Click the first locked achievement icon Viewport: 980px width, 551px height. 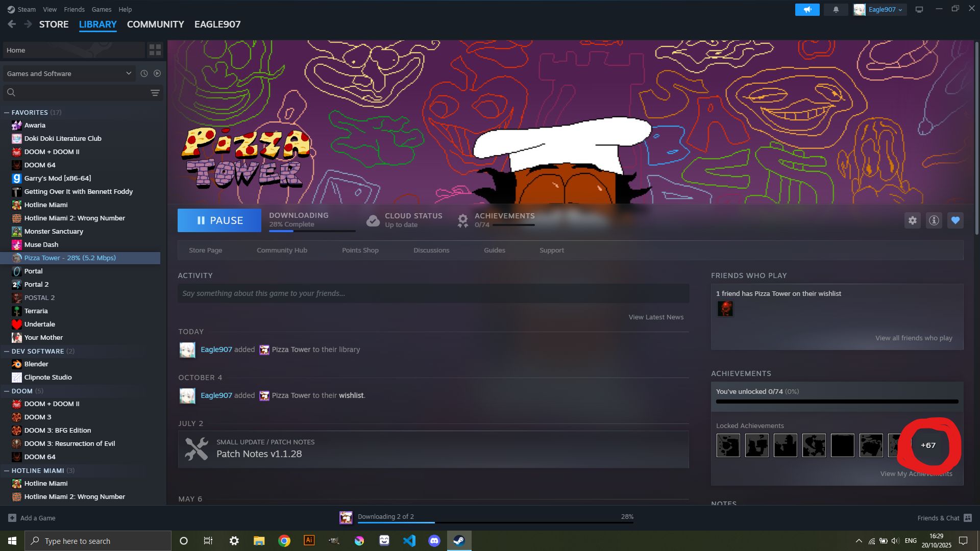point(728,445)
